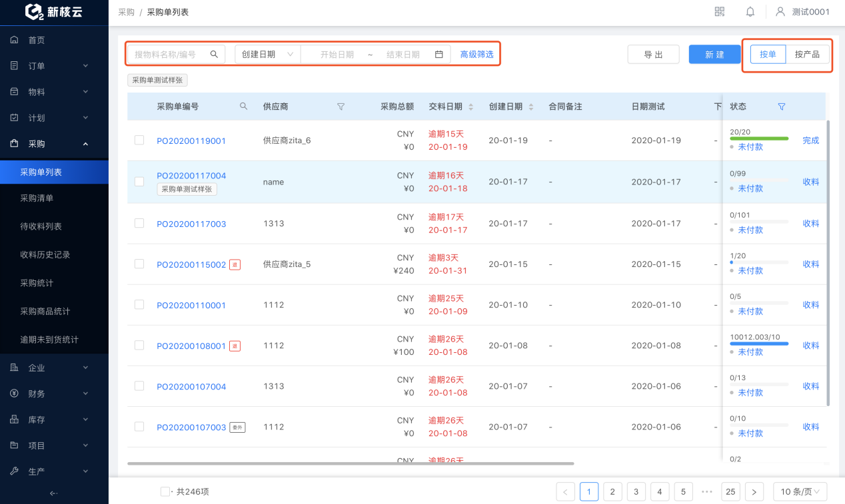
Task: Open the 10 条/页 page size dropdown
Action: pyautogui.click(x=800, y=491)
